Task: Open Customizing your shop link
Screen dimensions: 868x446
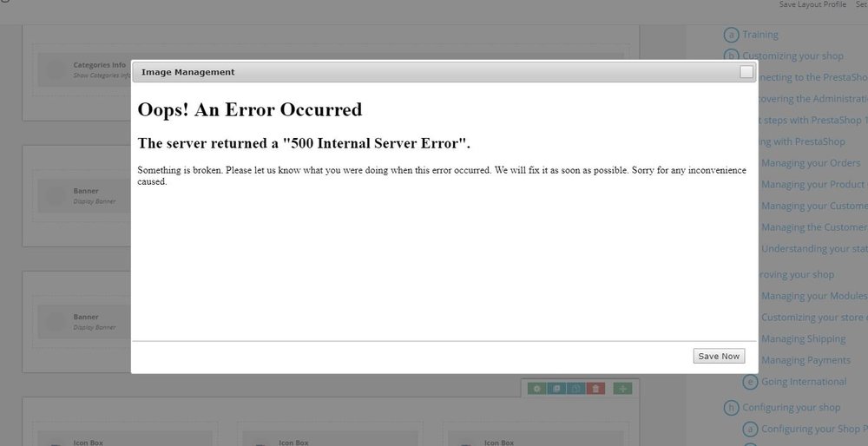Action: [792, 56]
